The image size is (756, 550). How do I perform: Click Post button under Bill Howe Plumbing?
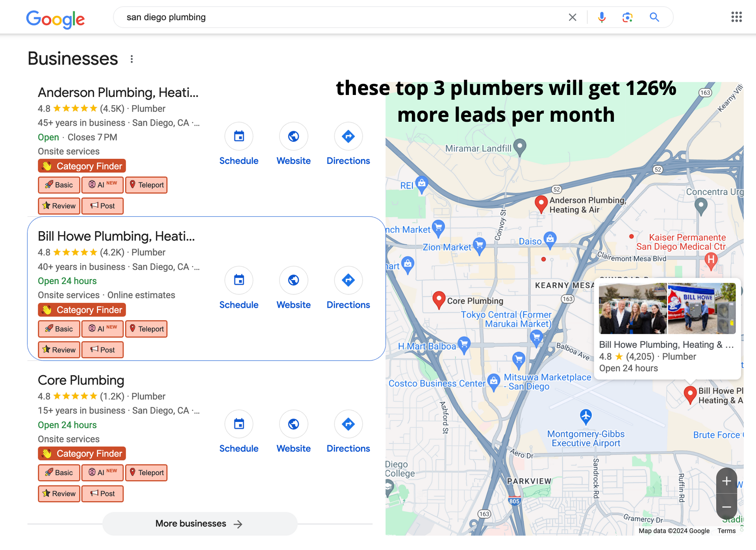(102, 350)
